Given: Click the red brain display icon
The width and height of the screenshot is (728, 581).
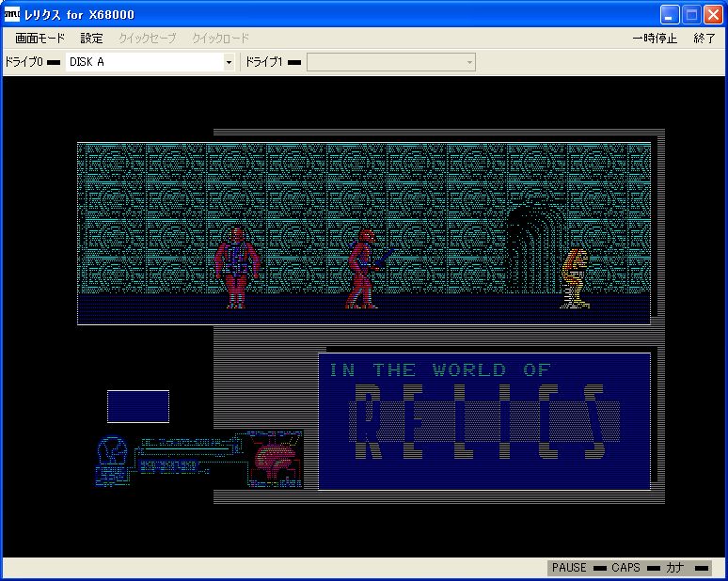Looking at the screenshot, I should coord(274,460).
